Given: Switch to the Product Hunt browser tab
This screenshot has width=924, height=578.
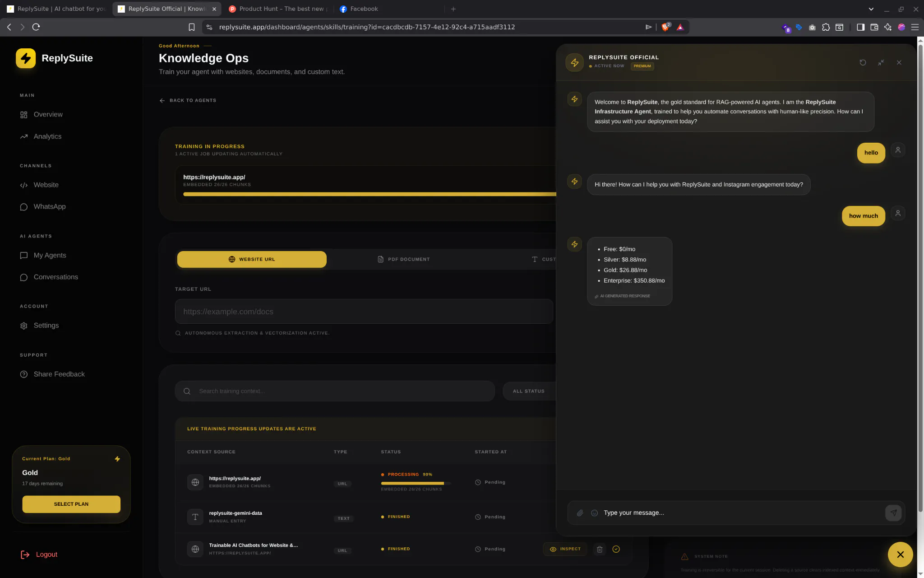Looking at the screenshot, I should click(278, 9).
